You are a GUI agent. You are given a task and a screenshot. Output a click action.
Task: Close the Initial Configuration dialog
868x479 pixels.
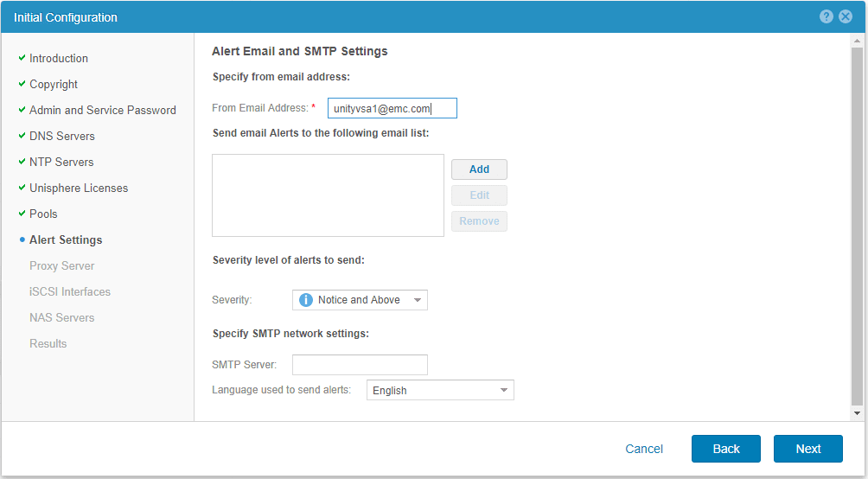pyautogui.click(x=846, y=17)
